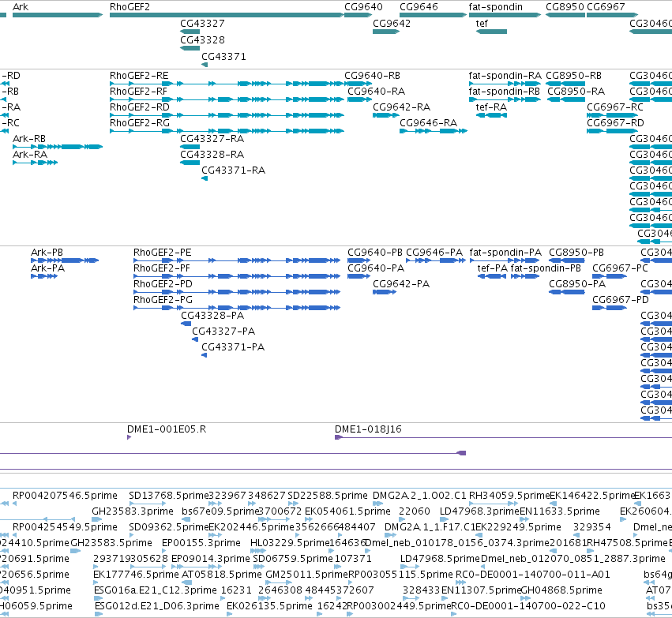Select protein tef-PA
The width and height of the screenshot is (672, 618).
(492, 276)
